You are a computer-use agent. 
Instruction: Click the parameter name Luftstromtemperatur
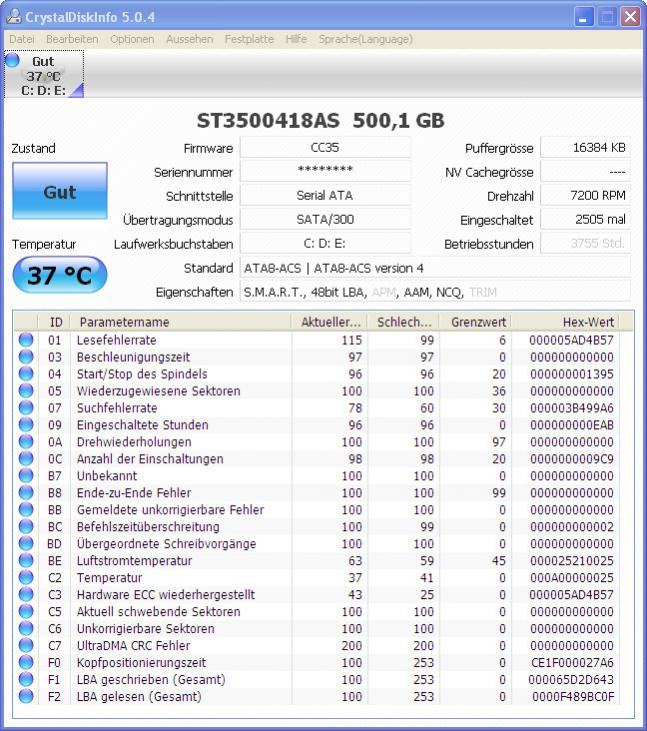134,560
